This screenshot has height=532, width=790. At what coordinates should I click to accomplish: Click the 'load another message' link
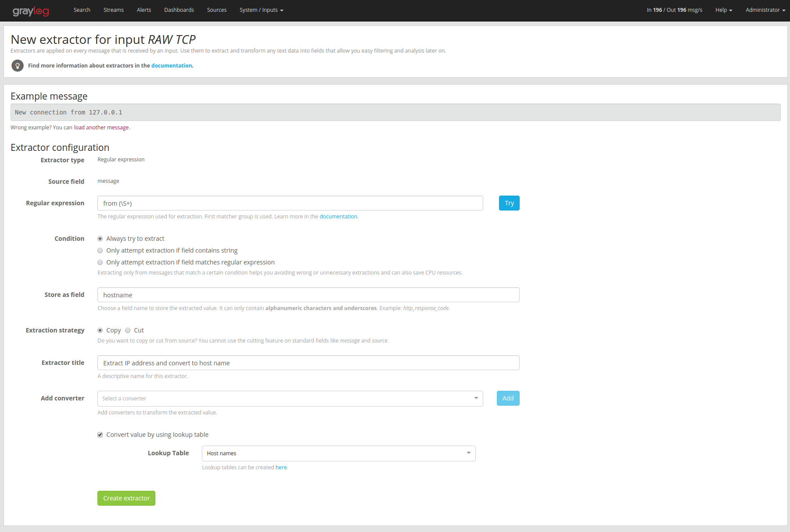point(101,128)
